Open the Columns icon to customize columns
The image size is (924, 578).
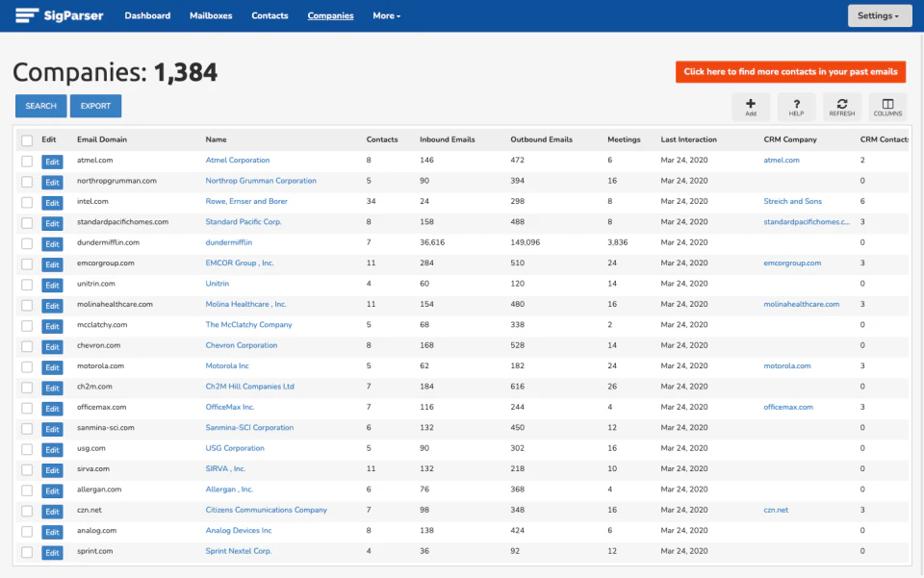pyautogui.click(x=886, y=106)
